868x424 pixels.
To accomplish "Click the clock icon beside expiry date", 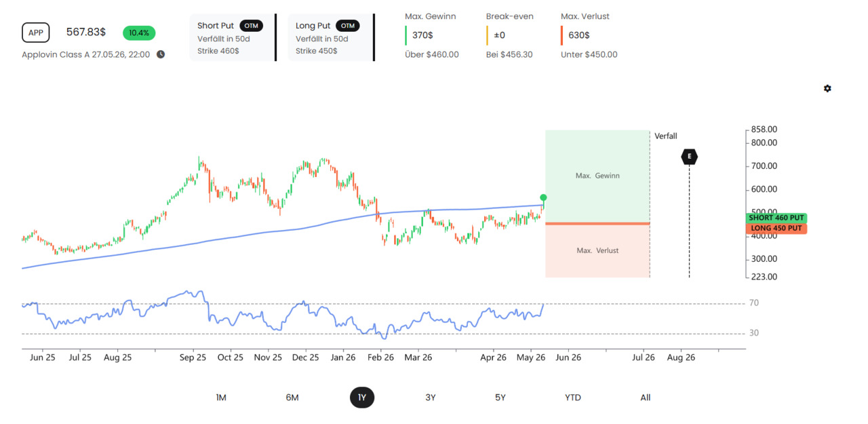I will (x=161, y=54).
